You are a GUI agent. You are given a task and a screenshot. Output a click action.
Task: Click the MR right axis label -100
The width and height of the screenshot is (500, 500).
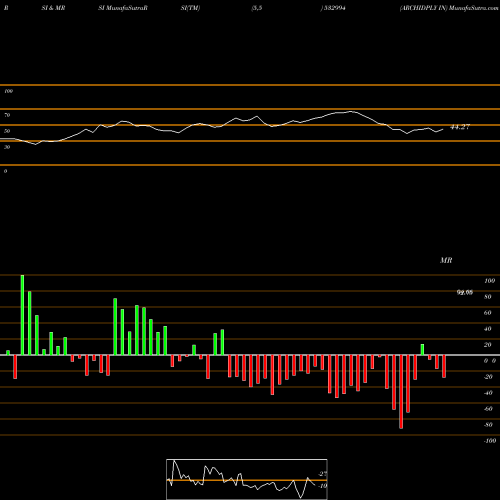tap(490, 441)
